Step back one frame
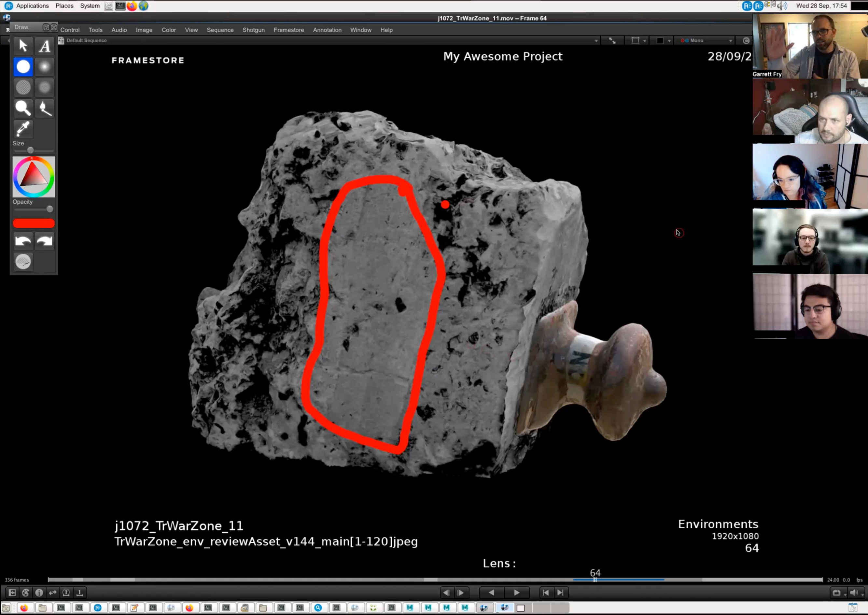868x615 pixels. [x=446, y=593]
